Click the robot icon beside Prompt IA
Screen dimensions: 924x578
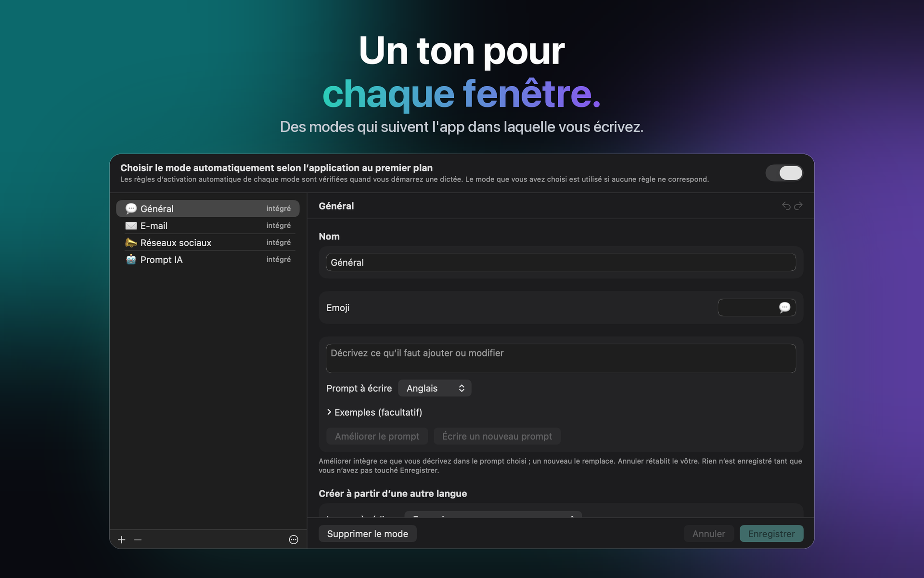pyautogui.click(x=131, y=260)
